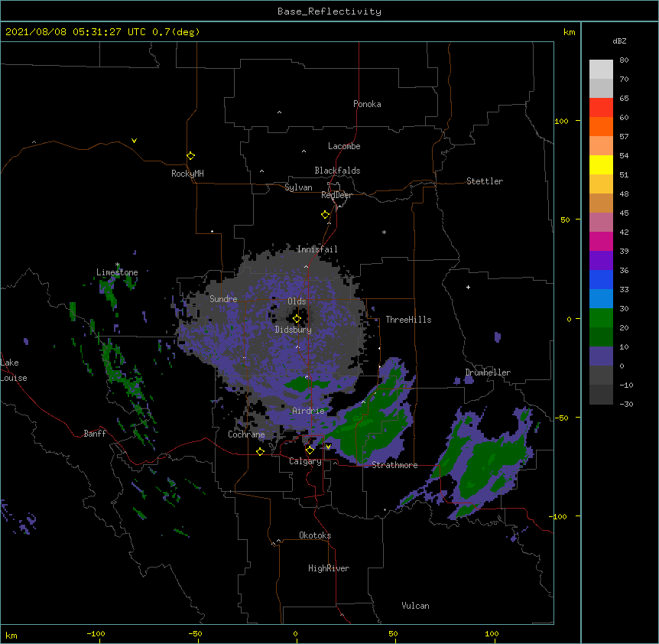Click the pink legend swatch between 45 and 42
This screenshot has width=659, height=644.
[601, 222]
